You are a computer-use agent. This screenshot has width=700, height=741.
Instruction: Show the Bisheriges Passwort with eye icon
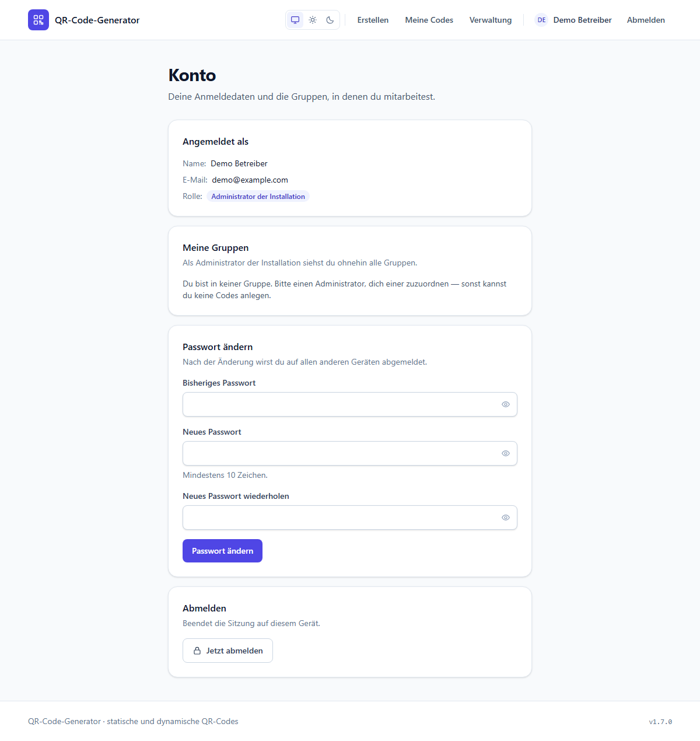(506, 404)
